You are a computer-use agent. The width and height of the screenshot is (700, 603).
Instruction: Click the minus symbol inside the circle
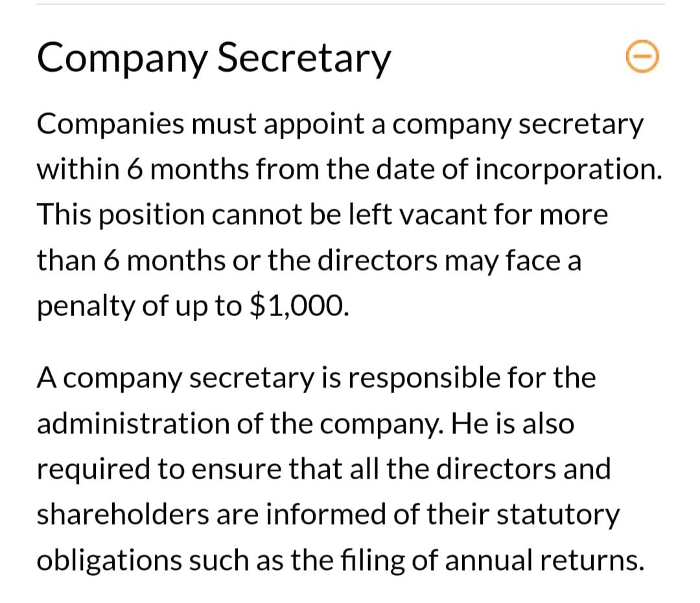coord(642,57)
